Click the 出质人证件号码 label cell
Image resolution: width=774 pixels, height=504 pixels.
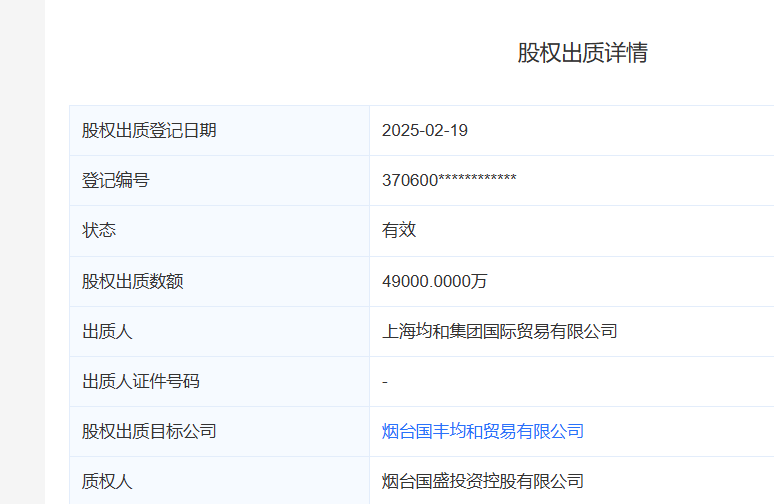(220, 382)
